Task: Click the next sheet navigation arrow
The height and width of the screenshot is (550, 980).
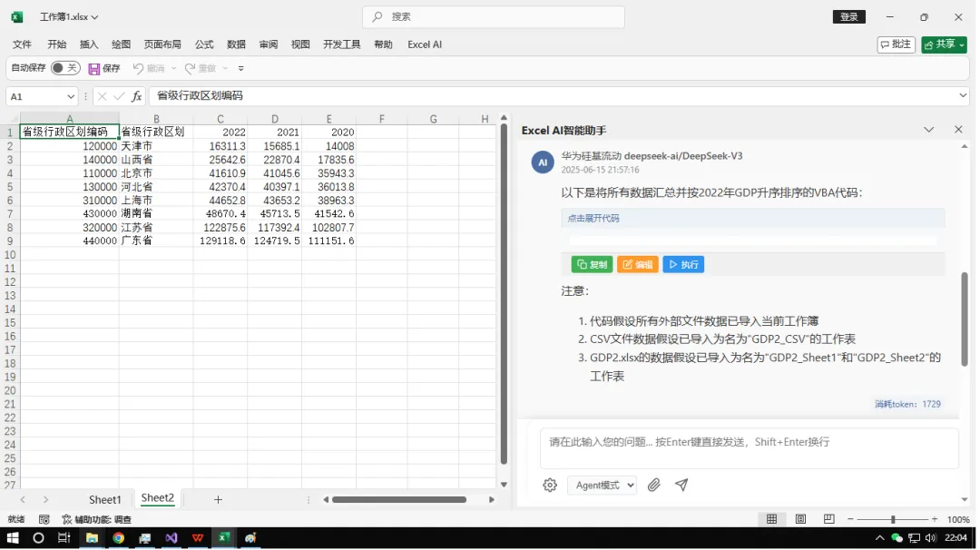Action: coord(45,500)
